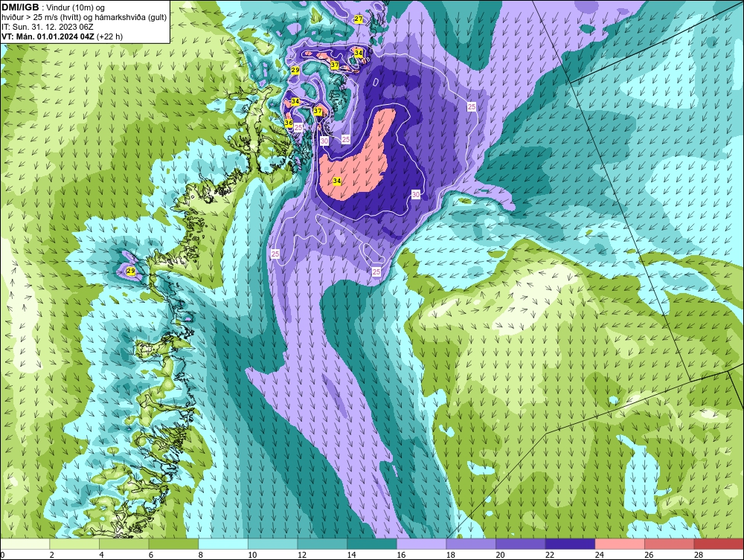Click the legend scale number 24

point(599,555)
